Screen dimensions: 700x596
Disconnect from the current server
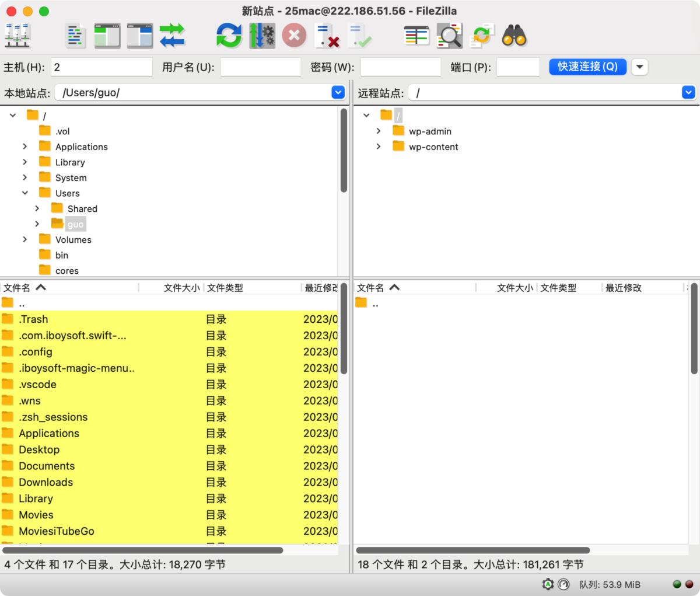coord(327,36)
